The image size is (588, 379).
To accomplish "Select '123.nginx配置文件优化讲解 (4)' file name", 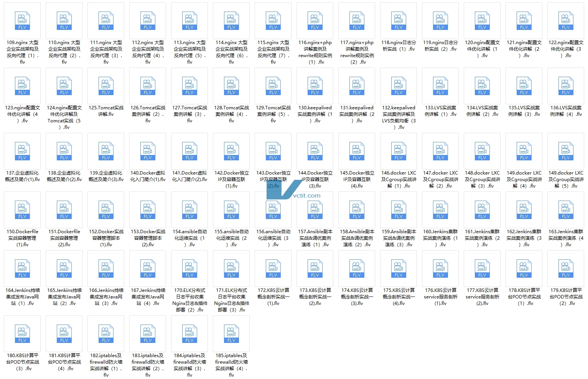I will click(x=22, y=114).
